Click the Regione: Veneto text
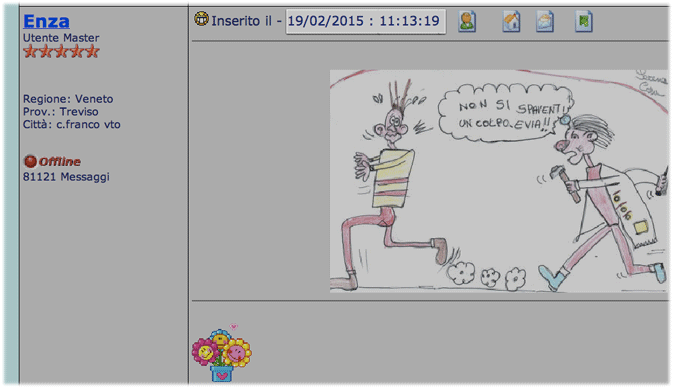Viewport: 673px width, 388px height. [x=68, y=99]
